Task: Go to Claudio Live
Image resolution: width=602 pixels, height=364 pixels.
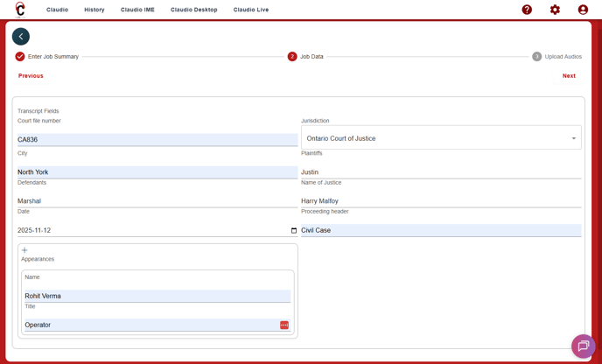Action: [x=251, y=10]
